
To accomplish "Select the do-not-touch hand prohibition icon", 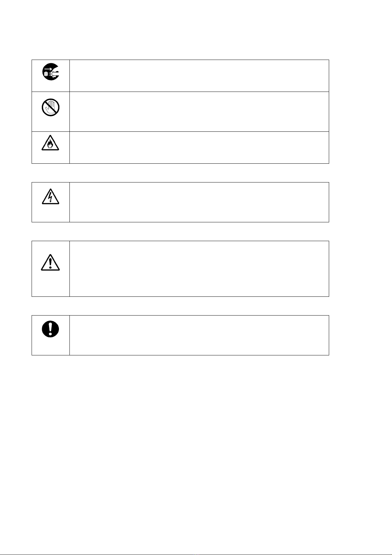I will (x=50, y=107).
